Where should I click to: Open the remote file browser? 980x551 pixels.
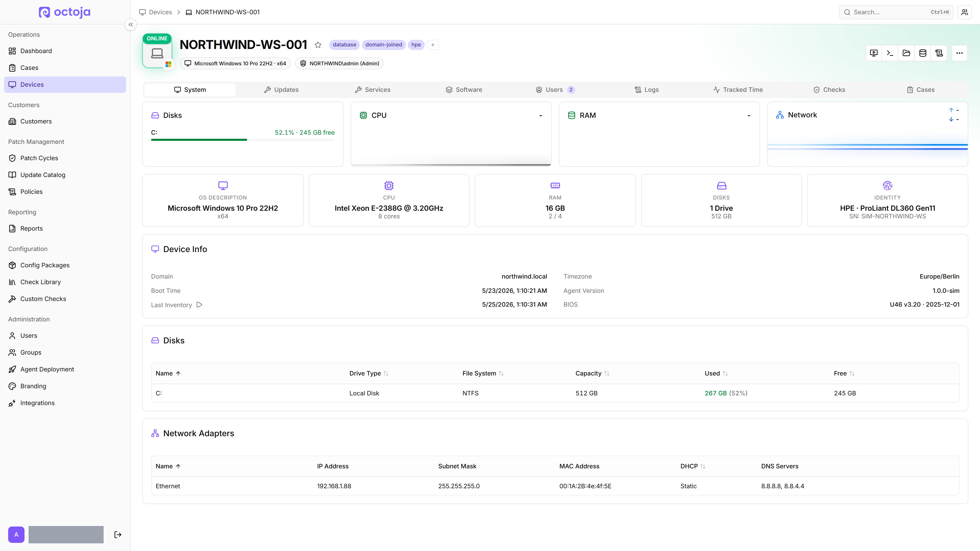(906, 53)
